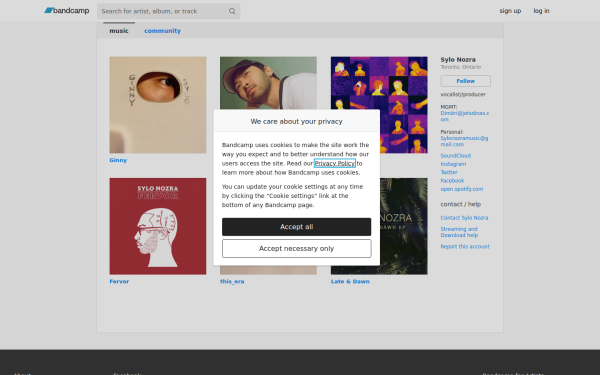Click the Sylo Nozra artist name
The image size is (600, 375).
click(458, 59)
